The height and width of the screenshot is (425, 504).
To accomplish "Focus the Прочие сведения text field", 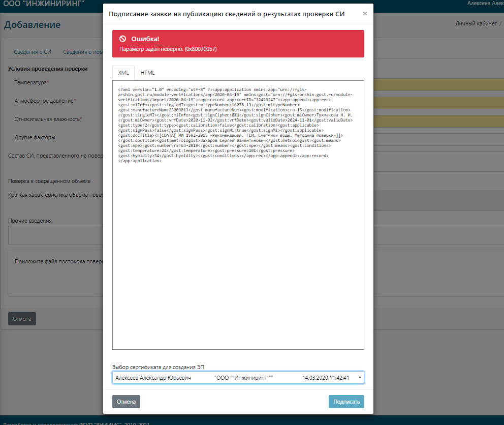I will point(56,235).
